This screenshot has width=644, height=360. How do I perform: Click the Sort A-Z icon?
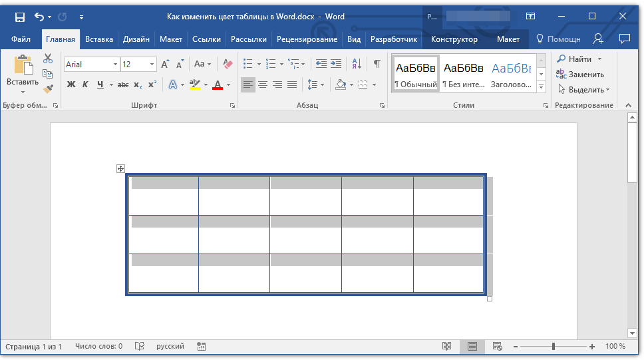[357, 65]
